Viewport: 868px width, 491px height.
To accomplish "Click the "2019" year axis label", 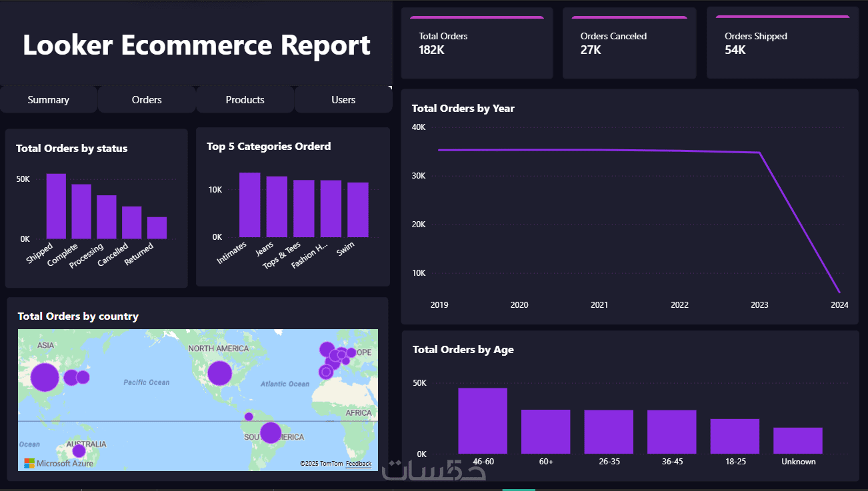I will 439,305.
